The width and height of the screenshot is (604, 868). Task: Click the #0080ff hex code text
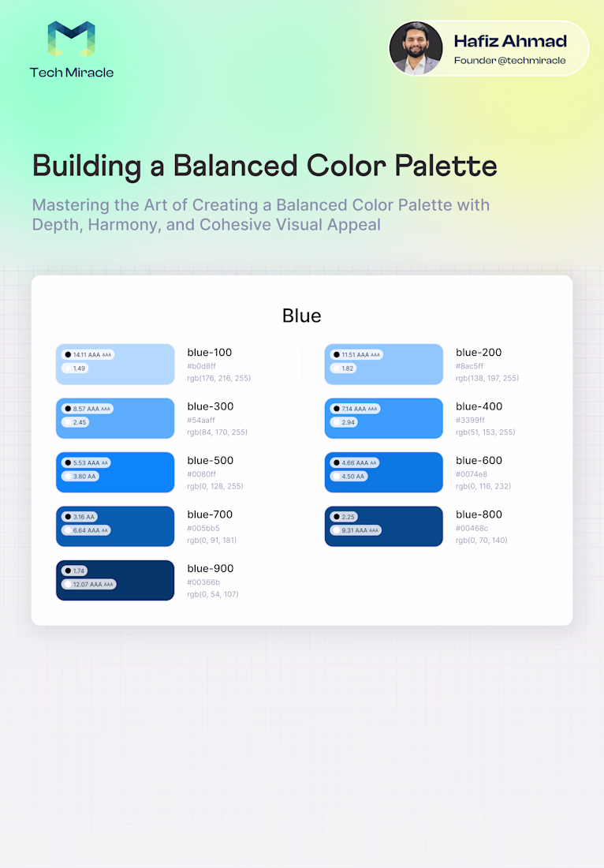click(x=201, y=474)
